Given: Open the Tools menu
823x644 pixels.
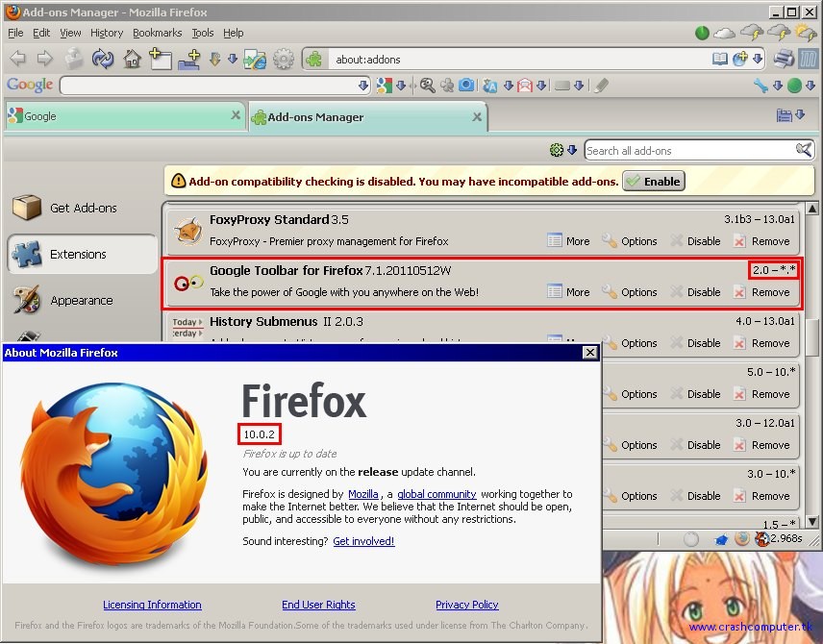Looking at the screenshot, I should [203, 33].
